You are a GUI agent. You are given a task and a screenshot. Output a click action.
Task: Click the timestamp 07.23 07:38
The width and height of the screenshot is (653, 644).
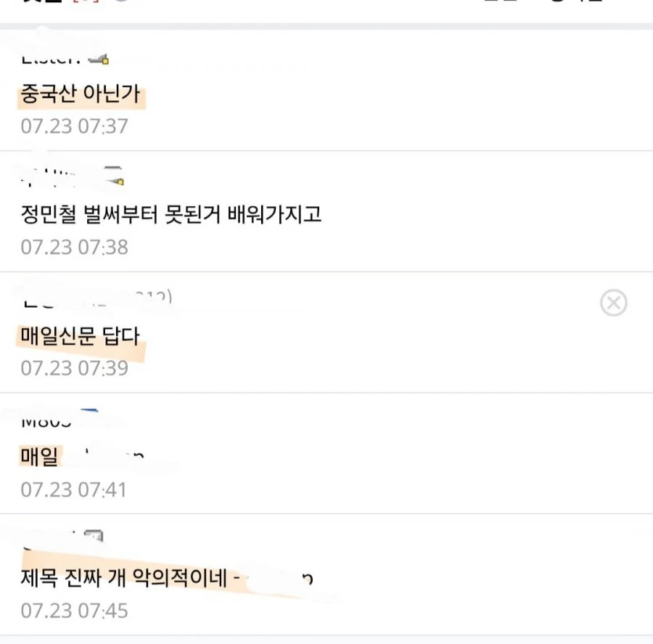[74, 247]
